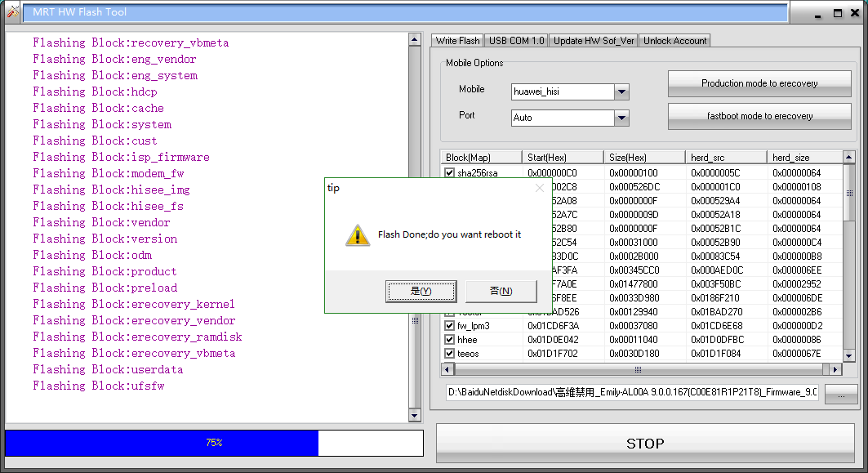The width and height of the screenshot is (868, 473).
Task: Click the yellow warning triangle icon
Action: pyautogui.click(x=358, y=234)
